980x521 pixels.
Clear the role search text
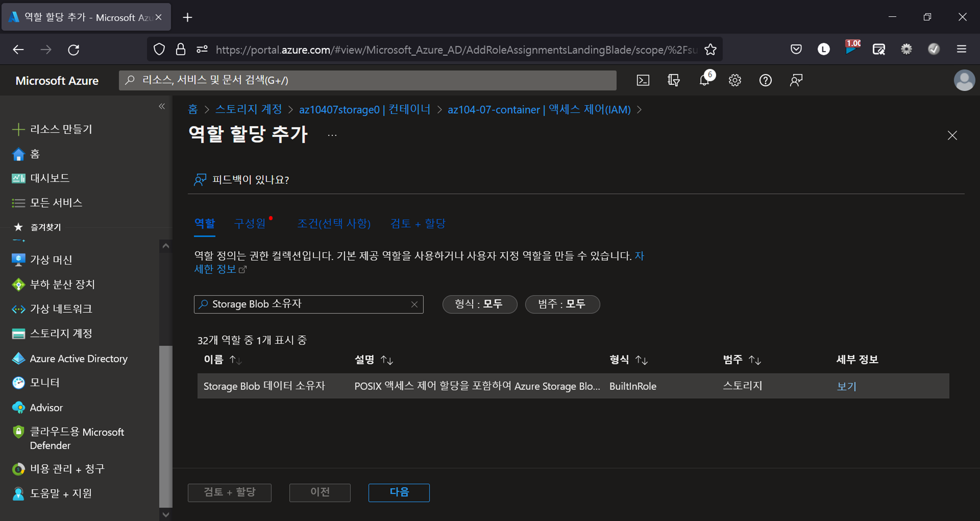(x=414, y=304)
